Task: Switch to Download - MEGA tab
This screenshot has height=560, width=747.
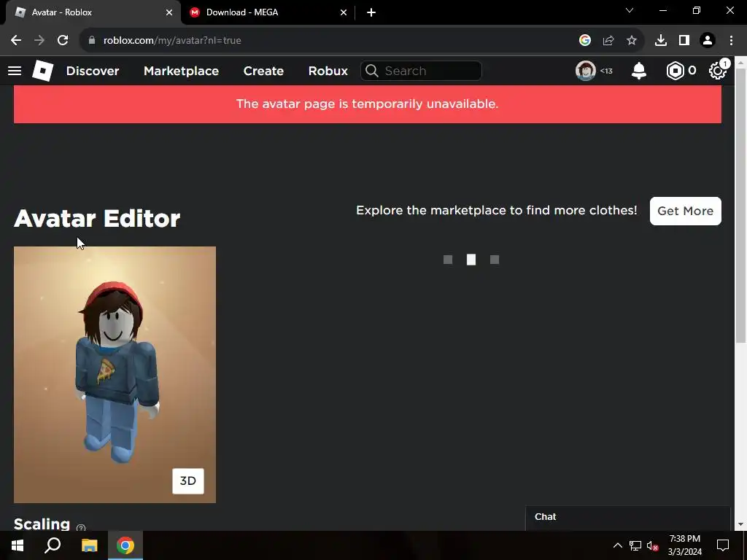Action: point(268,12)
